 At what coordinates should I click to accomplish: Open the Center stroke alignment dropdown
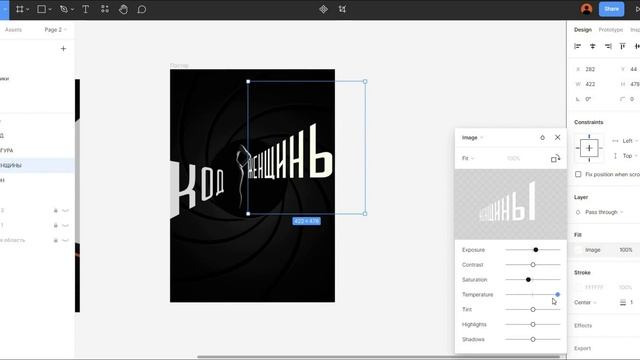(x=585, y=302)
